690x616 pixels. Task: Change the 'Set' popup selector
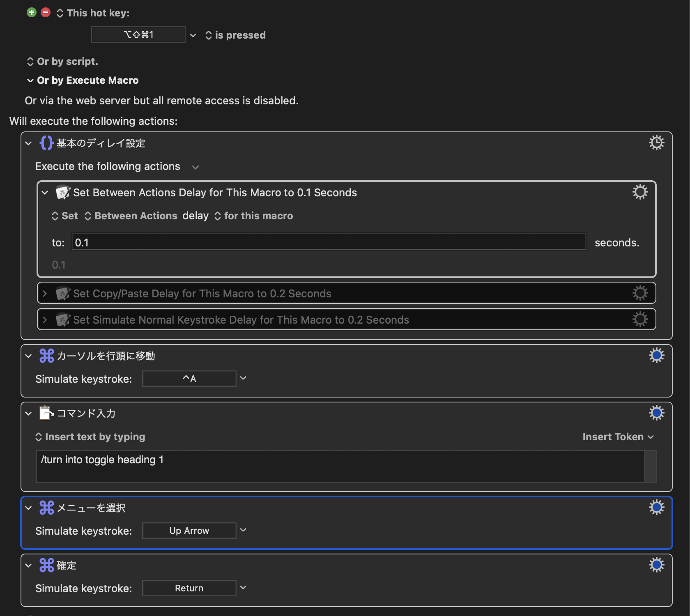(x=64, y=216)
